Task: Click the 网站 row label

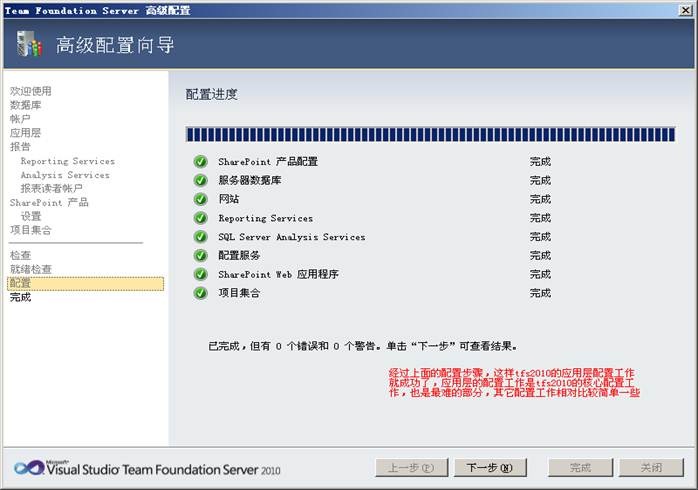Action: (x=229, y=199)
